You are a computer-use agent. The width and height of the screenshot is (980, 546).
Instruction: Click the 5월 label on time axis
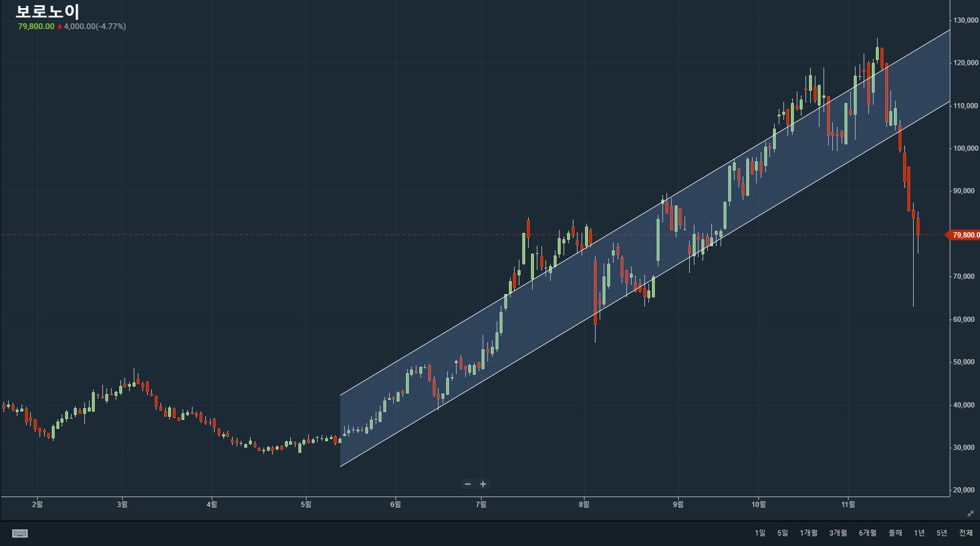pos(306,505)
